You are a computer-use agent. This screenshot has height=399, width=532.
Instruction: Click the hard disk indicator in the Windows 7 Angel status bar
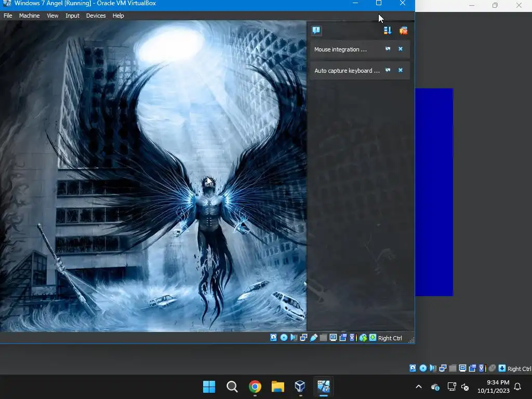(x=273, y=338)
